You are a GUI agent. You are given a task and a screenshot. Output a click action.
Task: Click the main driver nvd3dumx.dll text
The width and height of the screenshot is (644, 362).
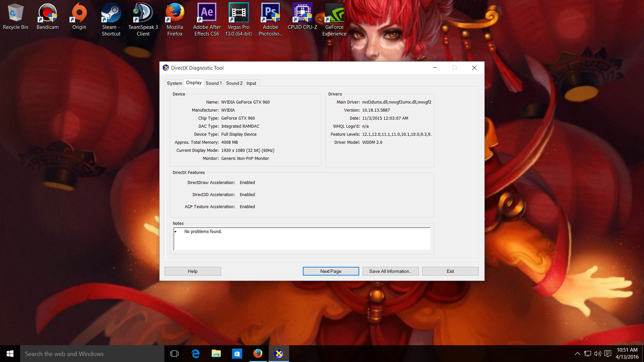point(397,102)
